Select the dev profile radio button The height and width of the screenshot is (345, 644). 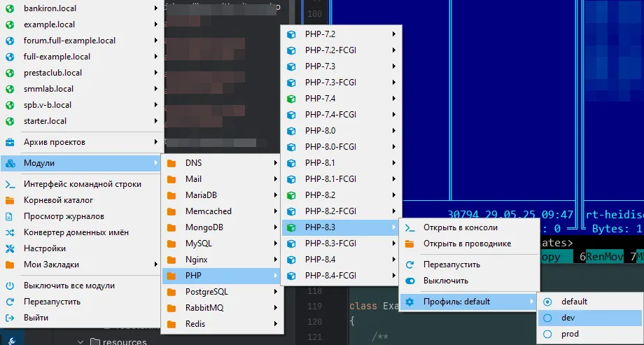point(547,318)
